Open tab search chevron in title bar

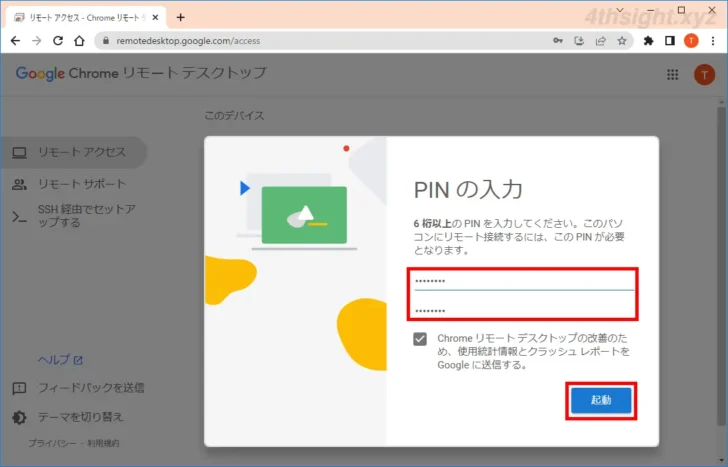[x=620, y=10]
